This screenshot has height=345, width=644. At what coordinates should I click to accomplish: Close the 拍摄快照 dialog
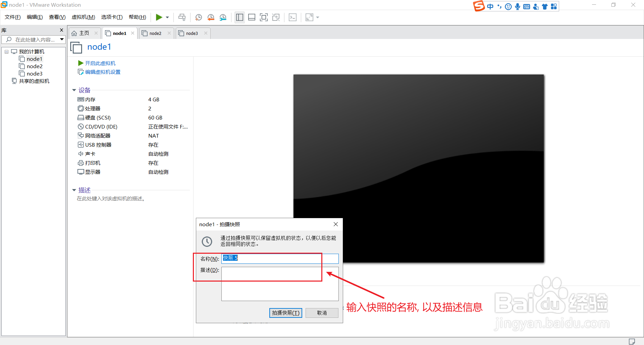[x=336, y=224]
